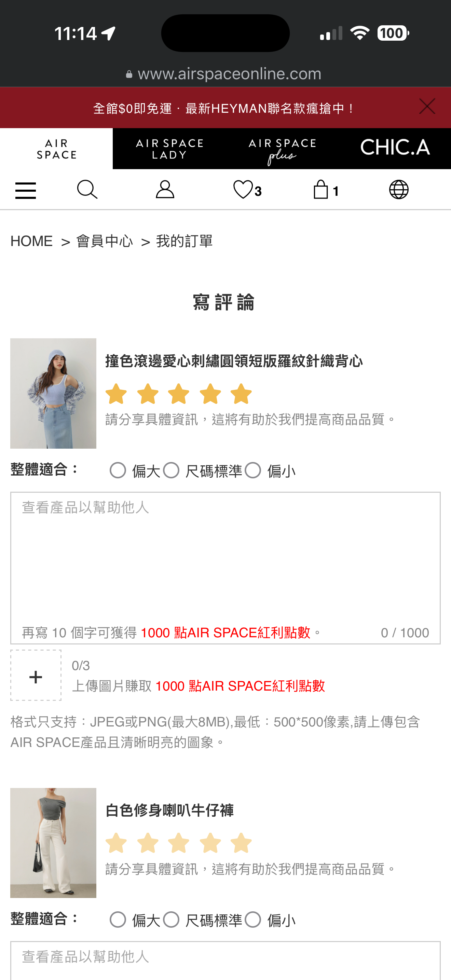The image size is (451, 980).
Task: Open wishlist heart icon with 3 items
Action: click(x=247, y=189)
